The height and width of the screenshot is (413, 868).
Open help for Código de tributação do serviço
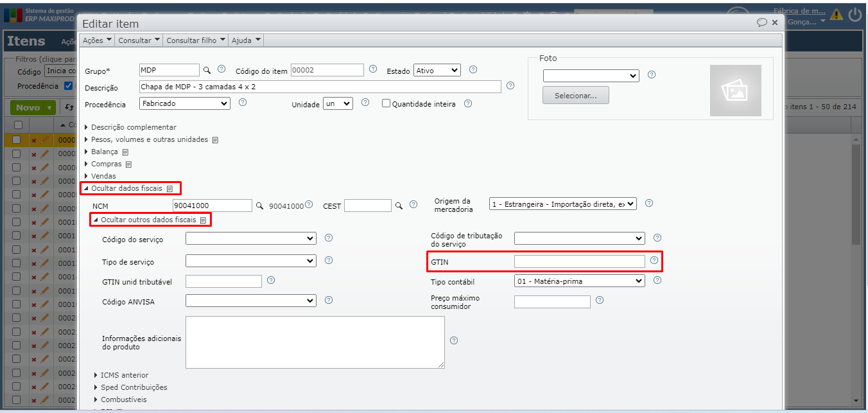tap(657, 238)
